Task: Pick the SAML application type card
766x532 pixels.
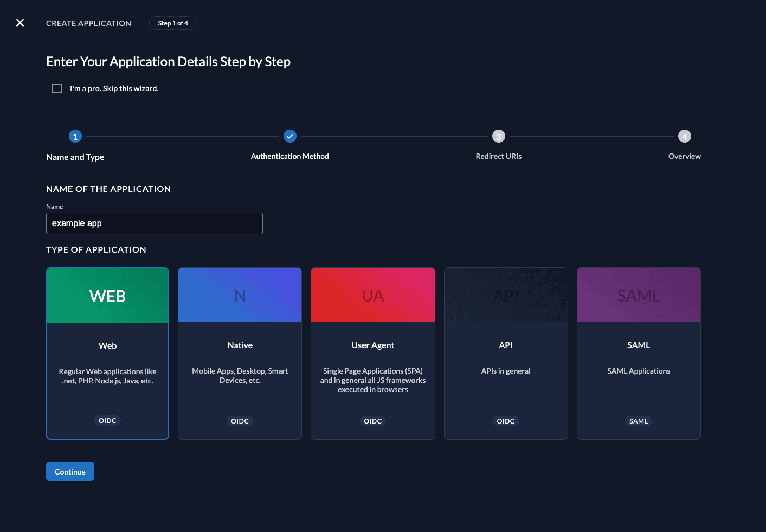Action: click(x=638, y=353)
